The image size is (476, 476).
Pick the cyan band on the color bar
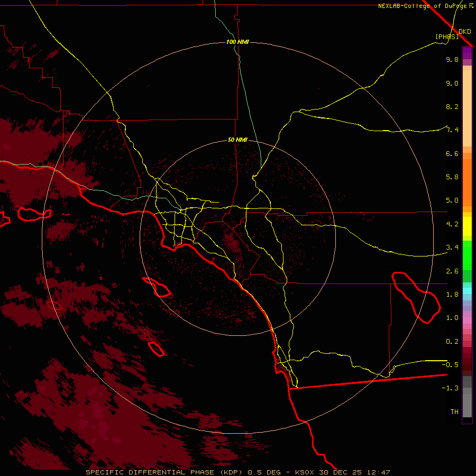point(467,290)
